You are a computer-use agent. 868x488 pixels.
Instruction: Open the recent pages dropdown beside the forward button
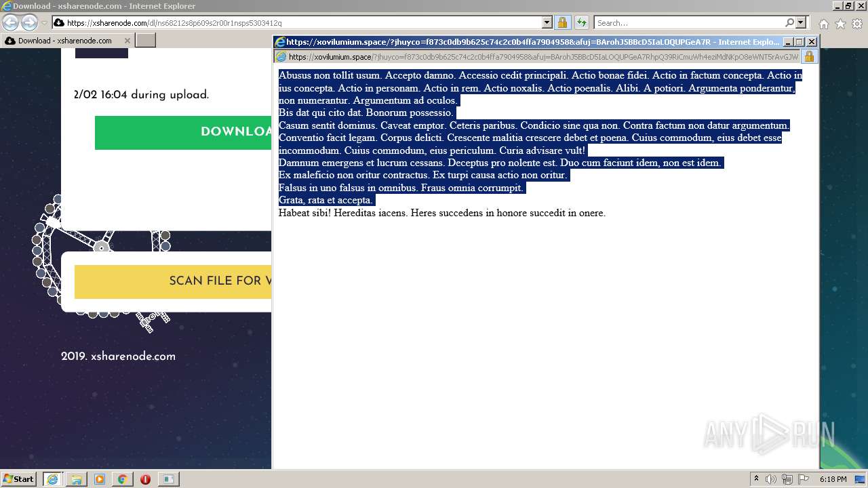tap(44, 23)
